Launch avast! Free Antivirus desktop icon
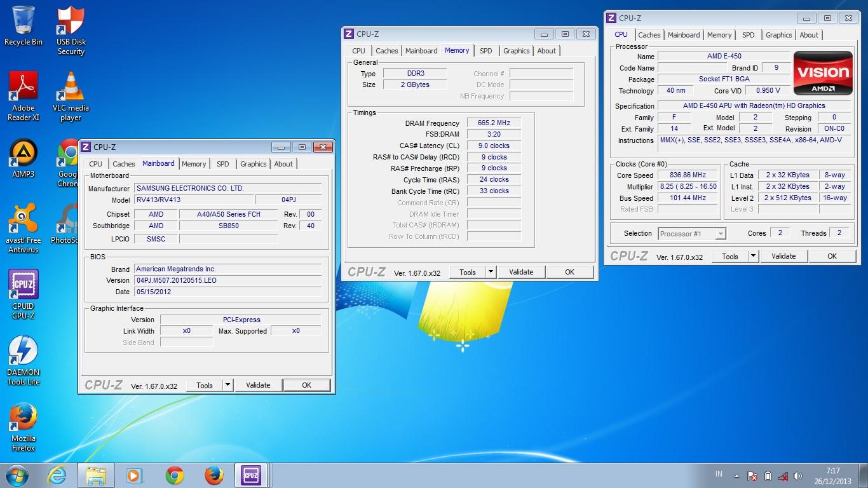This screenshot has width=868, height=488. click(24, 229)
